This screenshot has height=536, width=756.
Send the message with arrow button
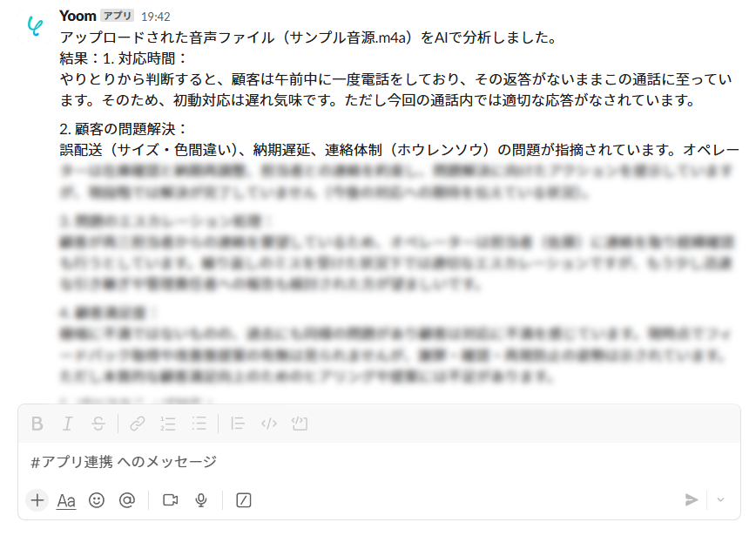(x=692, y=499)
